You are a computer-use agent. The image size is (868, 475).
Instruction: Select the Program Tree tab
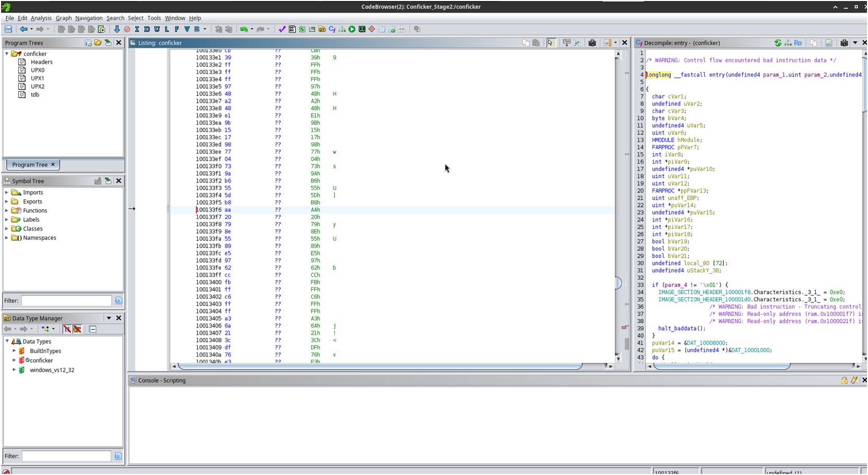click(x=34, y=165)
